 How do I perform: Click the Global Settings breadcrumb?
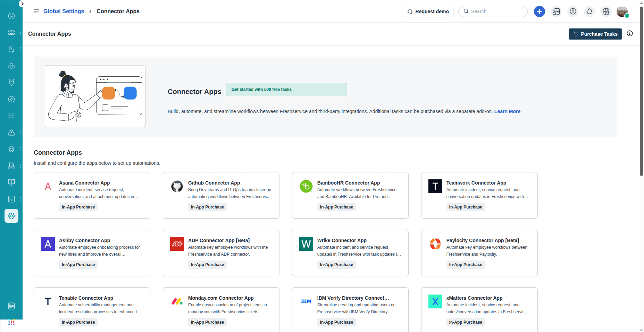click(x=64, y=11)
